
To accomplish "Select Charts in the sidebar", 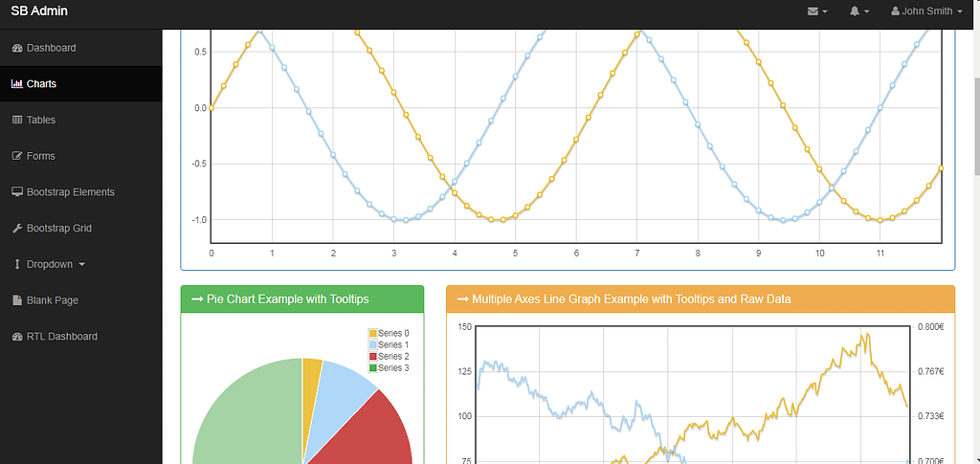I will click(80, 83).
